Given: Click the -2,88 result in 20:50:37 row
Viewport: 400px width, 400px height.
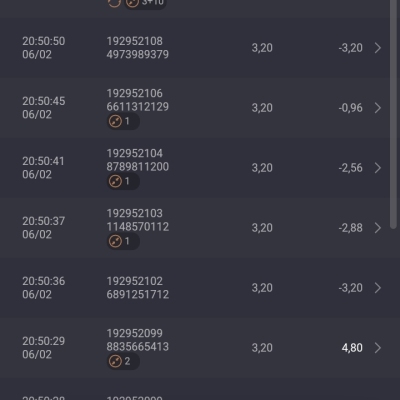Looking at the screenshot, I should (x=351, y=228).
